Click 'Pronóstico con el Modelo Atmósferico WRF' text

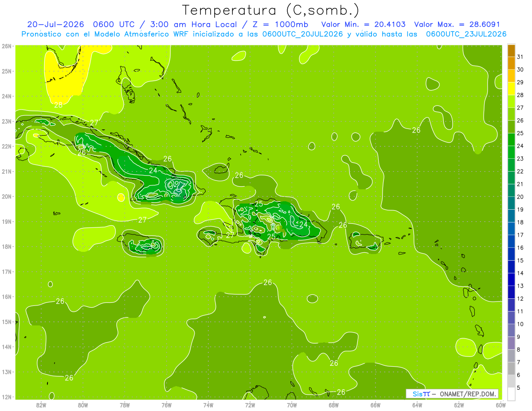(x=106, y=34)
